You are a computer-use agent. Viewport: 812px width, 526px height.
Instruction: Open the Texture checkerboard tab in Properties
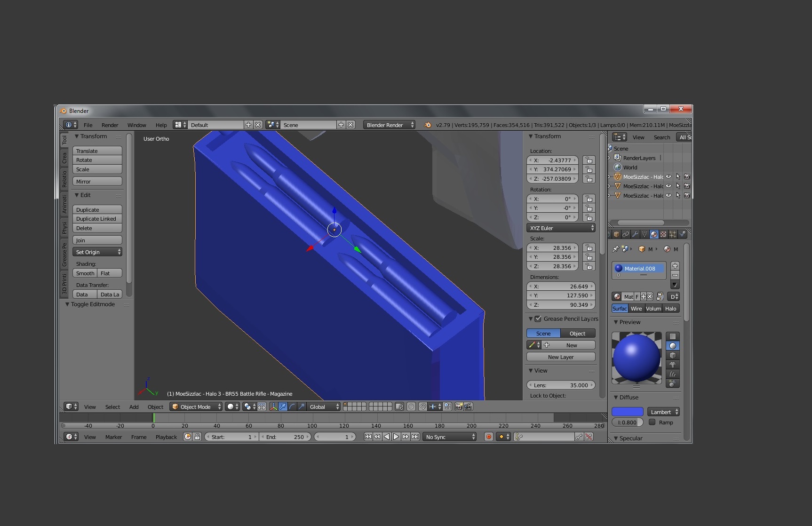pos(663,234)
